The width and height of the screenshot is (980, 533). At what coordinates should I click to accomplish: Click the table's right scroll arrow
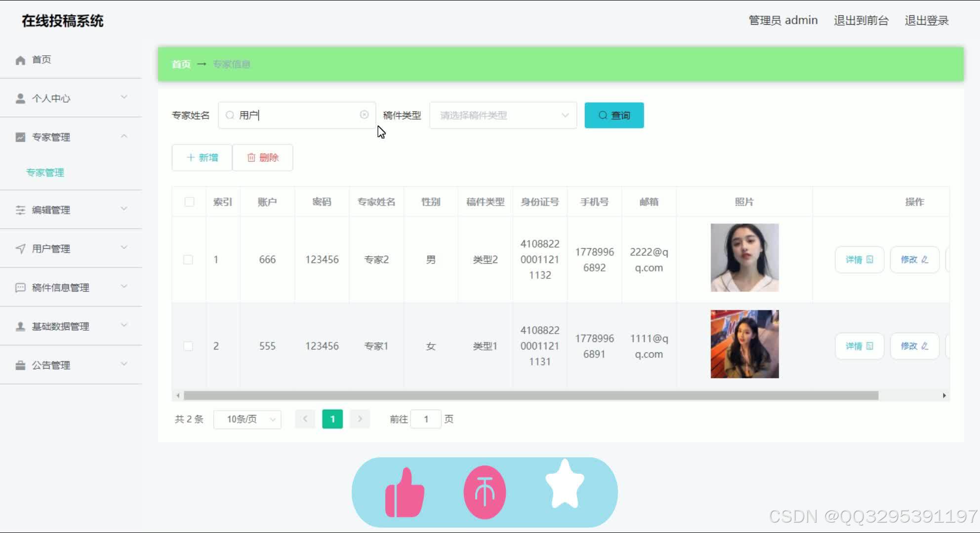pyautogui.click(x=944, y=395)
